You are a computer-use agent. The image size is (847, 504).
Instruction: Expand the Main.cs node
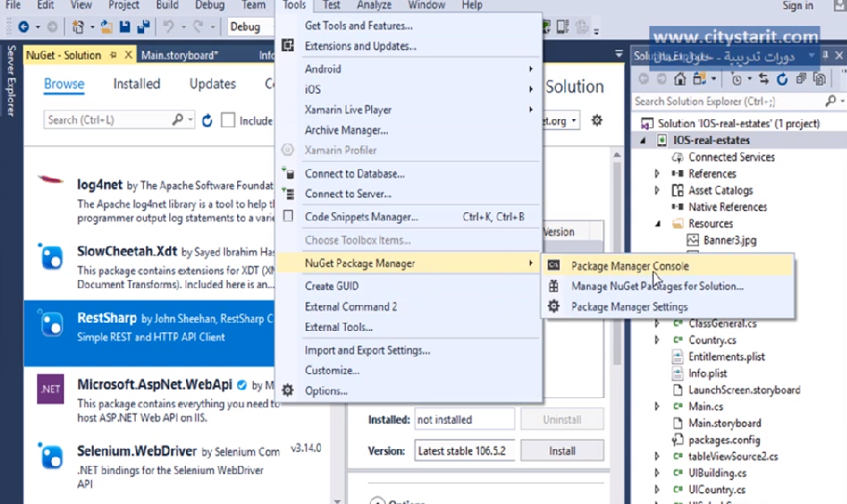click(656, 406)
